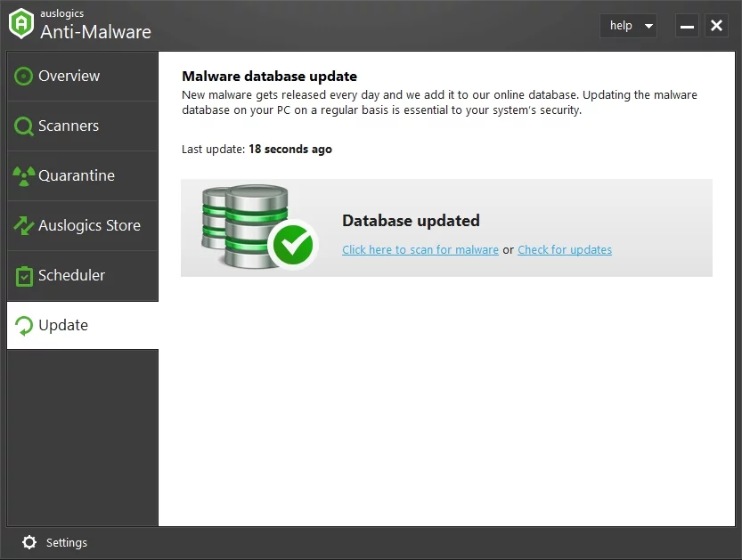Screen dimensions: 742x560
Task: Open the Settings text label at bottom
Action: coord(67,543)
